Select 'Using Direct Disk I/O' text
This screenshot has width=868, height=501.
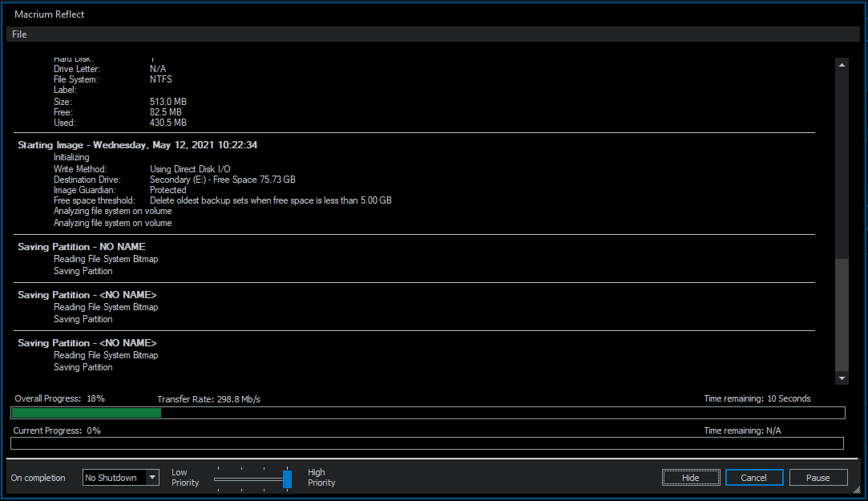[190, 169]
